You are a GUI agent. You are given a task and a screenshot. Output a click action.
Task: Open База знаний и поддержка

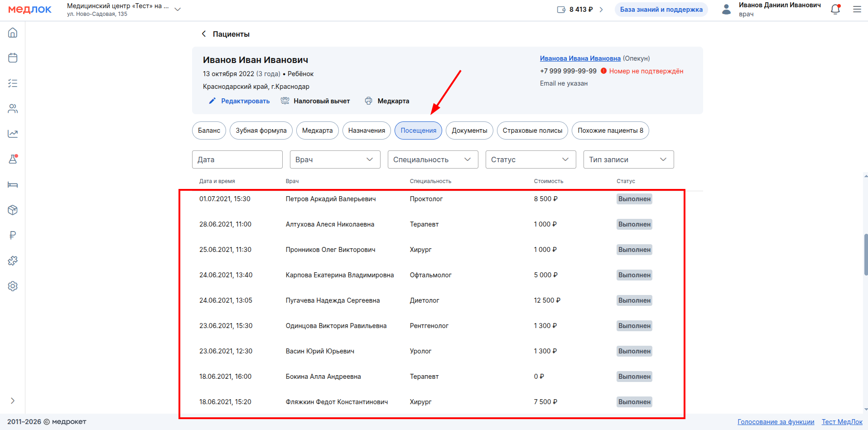(661, 10)
